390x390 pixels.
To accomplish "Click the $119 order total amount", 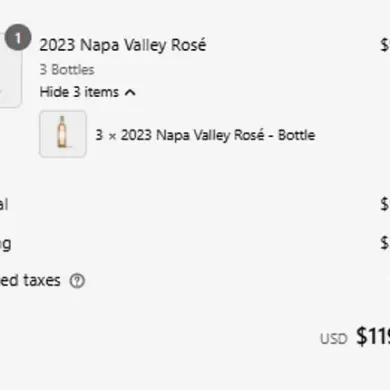I will (x=373, y=336).
